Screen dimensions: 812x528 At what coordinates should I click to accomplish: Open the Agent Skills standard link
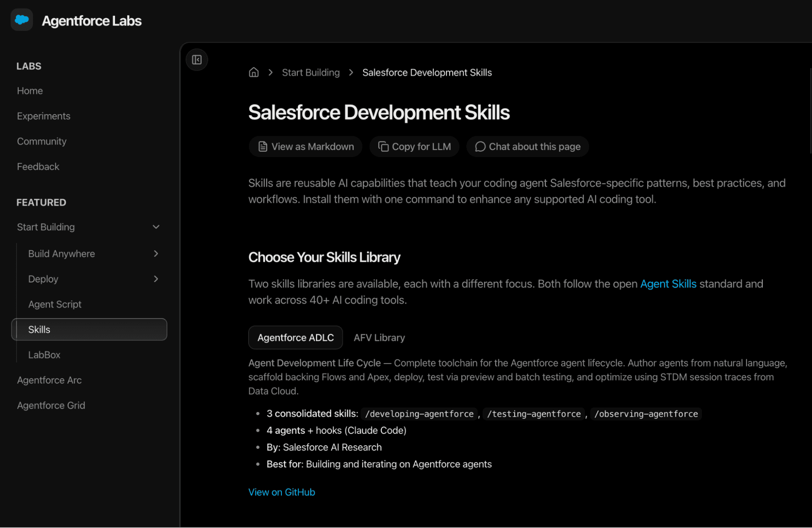click(x=668, y=284)
